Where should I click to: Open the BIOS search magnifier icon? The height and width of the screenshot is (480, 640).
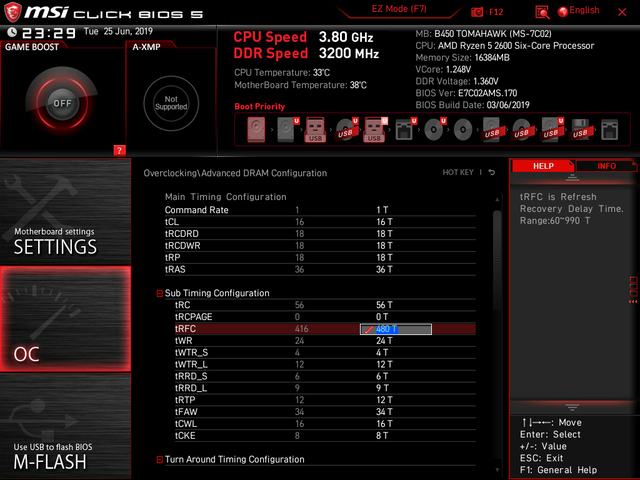[x=542, y=12]
